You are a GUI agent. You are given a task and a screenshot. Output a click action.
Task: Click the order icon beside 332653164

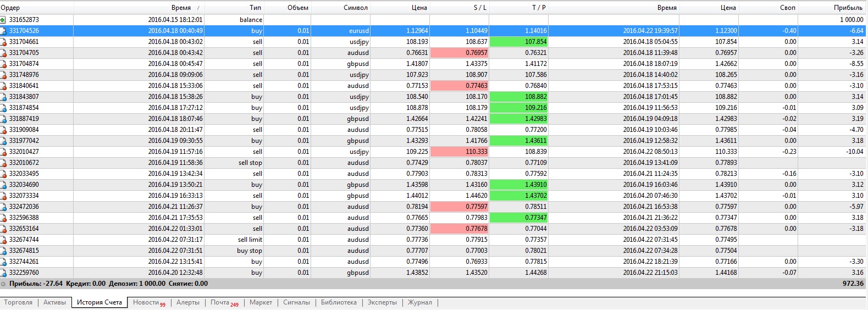pos(3,229)
